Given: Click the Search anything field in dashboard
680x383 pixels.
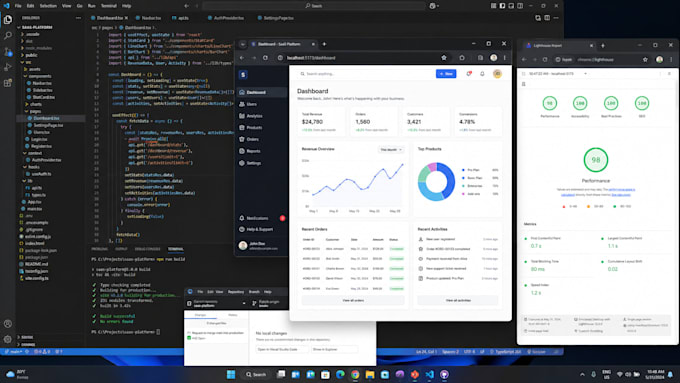Looking at the screenshot, I should (x=366, y=74).
